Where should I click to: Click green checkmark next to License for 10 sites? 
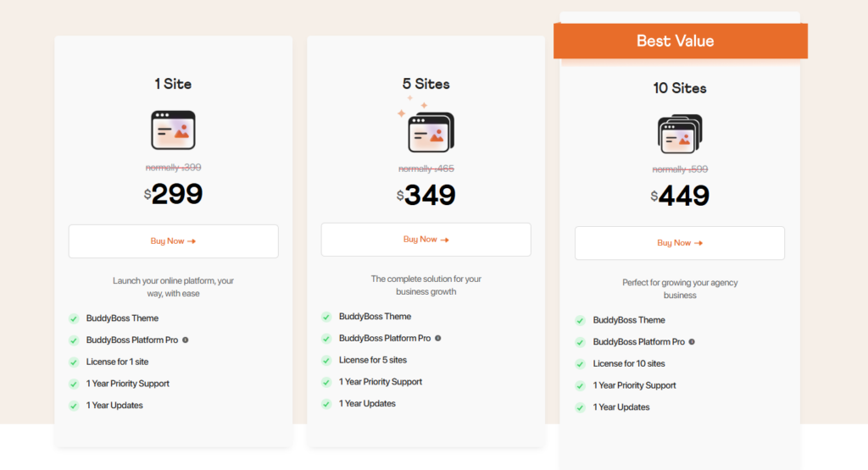581,364
